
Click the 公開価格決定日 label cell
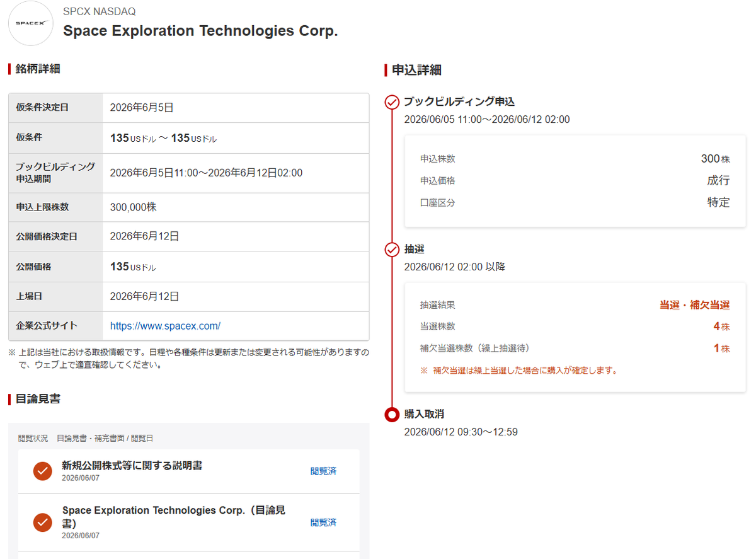[55, 236]
